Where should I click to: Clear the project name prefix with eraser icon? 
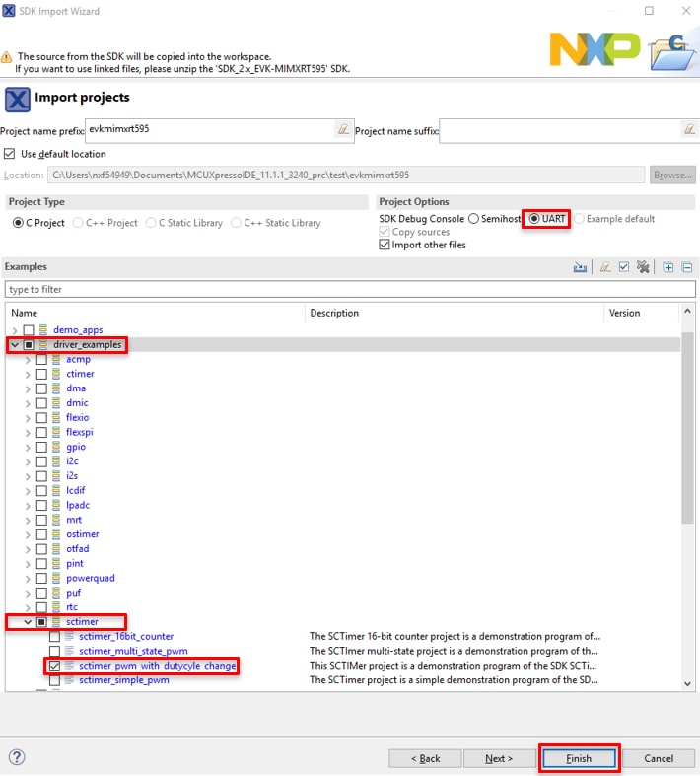pyautogui.click(x=343, y=130)
